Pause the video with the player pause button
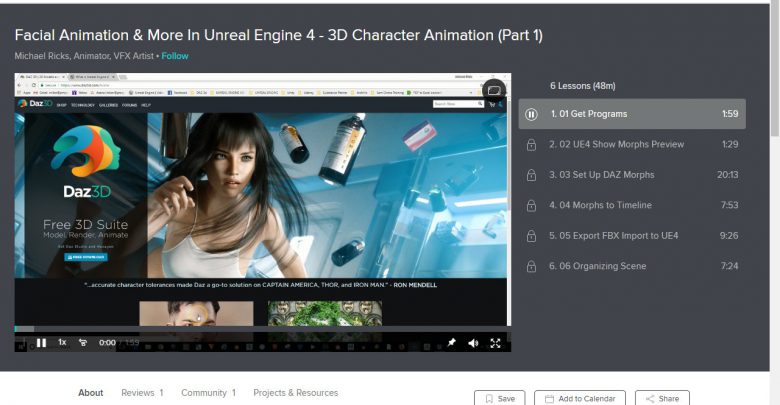780x405 pixels. pos(41,343)
